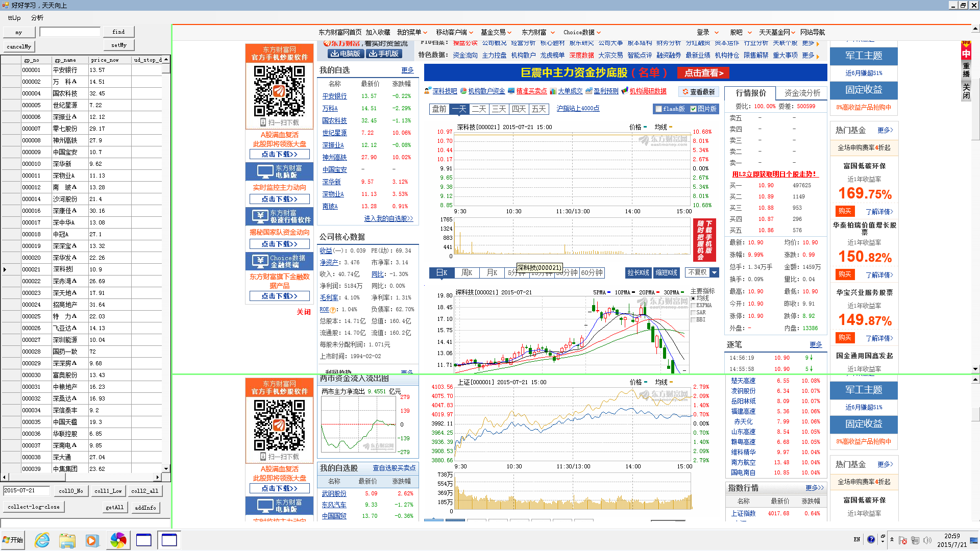Click the upper browser pane vertical scrollbar
Screen dimensions: 980x551
[975, 199]
